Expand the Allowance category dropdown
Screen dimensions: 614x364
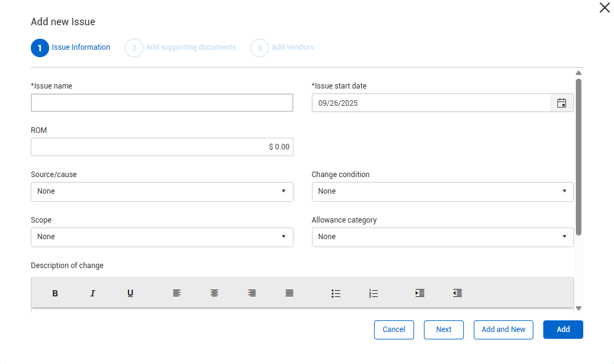(x=442, y=237)
